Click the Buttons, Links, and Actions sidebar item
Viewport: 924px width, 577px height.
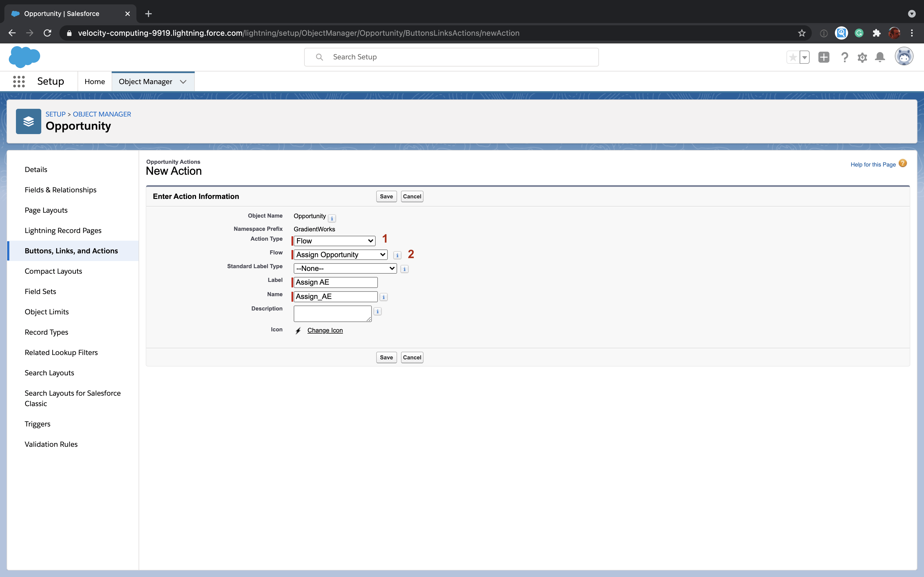point(71,251)
